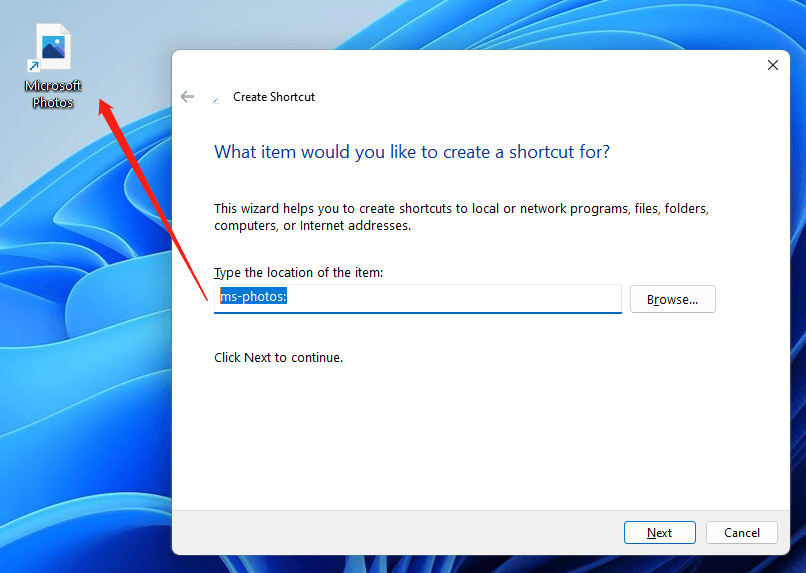Focus the item location text field
This screenshot has width=806, height=573.
tap(417, 298)
